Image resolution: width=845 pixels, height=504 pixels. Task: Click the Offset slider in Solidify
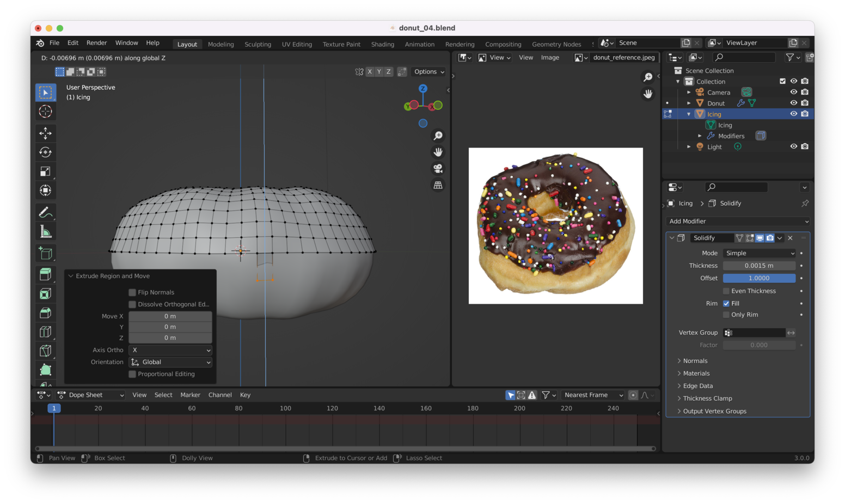point(759,278)
